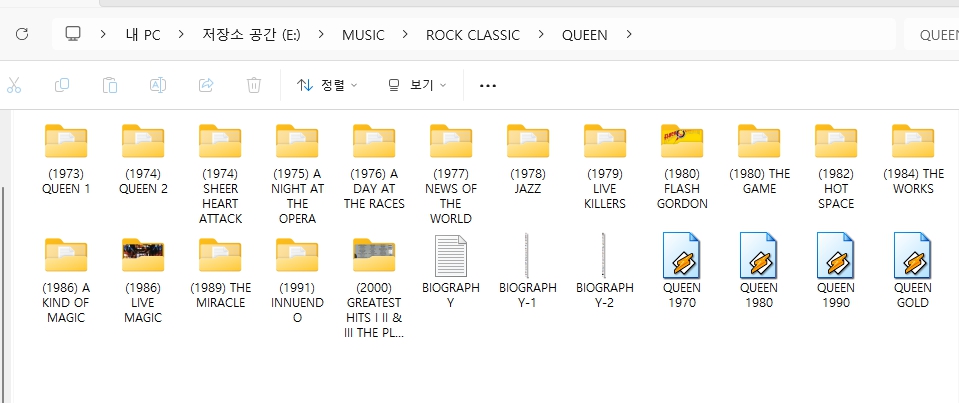Expand the chevron after ROCK CLASSIC breadcrumb
This screenshot has height=403, width=959.
(x=541, y=34)
